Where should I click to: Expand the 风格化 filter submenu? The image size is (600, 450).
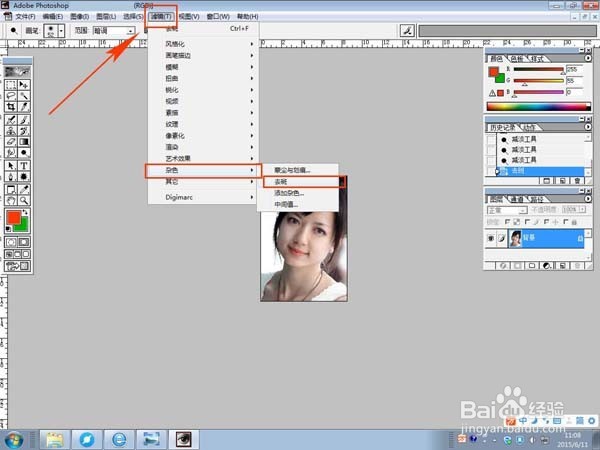[203, 44]
